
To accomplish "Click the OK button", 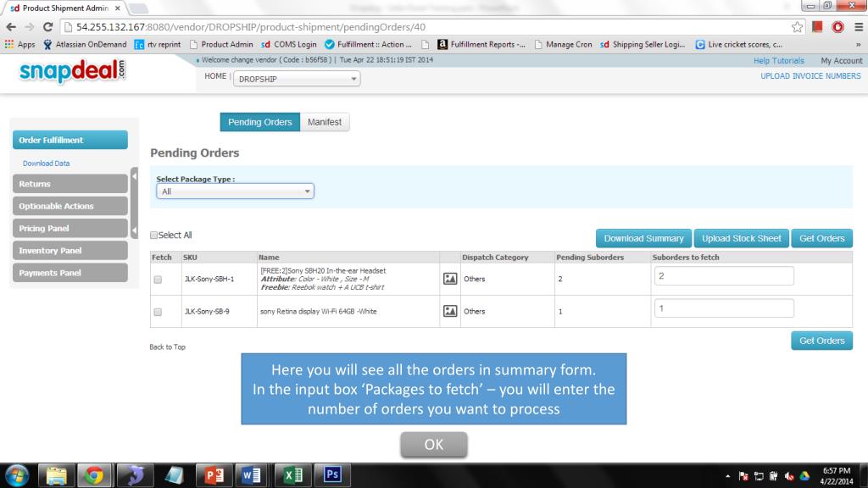I will click(x=433, y=444).
